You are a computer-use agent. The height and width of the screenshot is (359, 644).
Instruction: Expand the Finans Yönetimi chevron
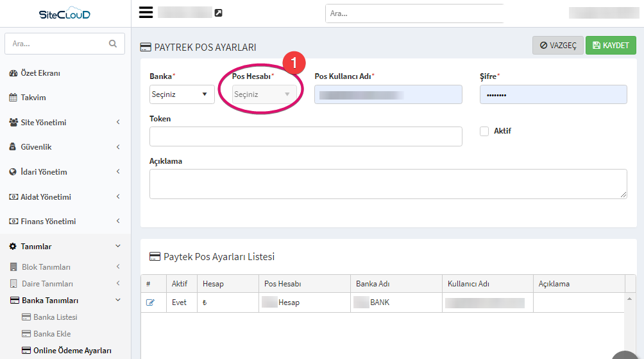click(x=118, y=221)
